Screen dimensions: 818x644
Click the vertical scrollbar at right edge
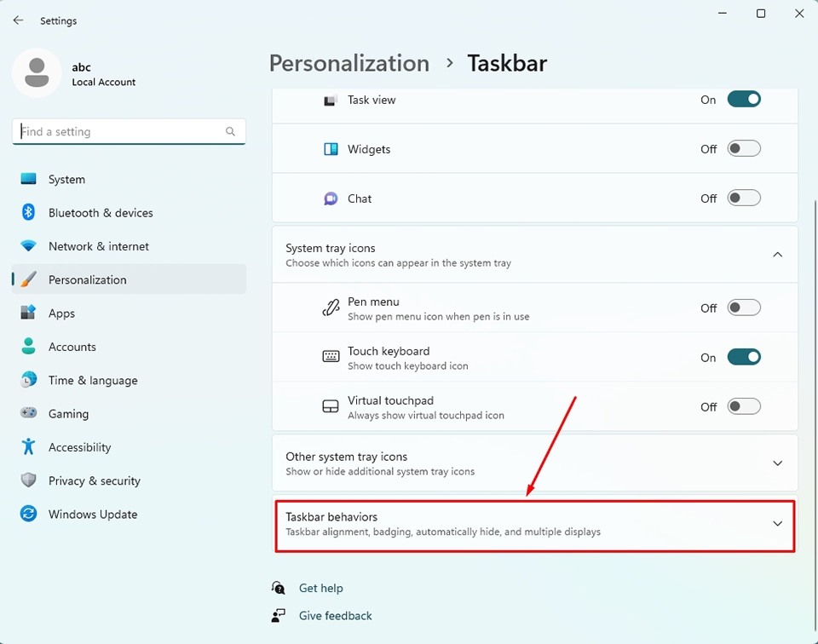coord(815,415)
